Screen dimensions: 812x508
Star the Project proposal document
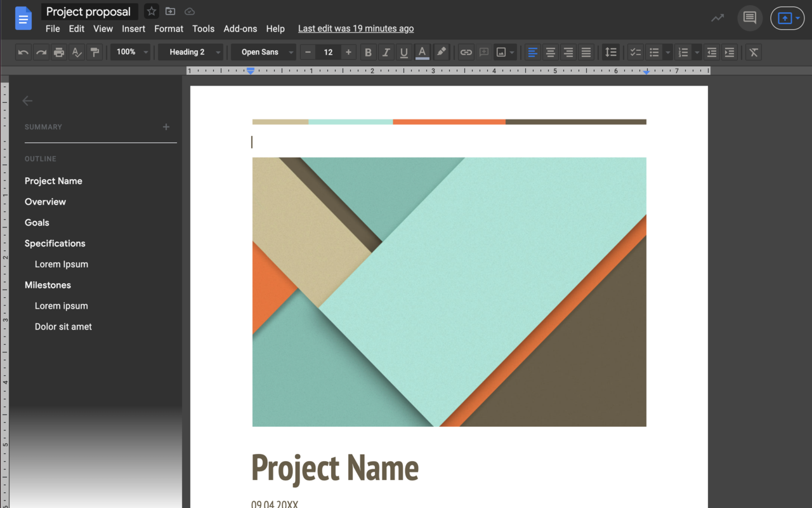click(151, 11)
